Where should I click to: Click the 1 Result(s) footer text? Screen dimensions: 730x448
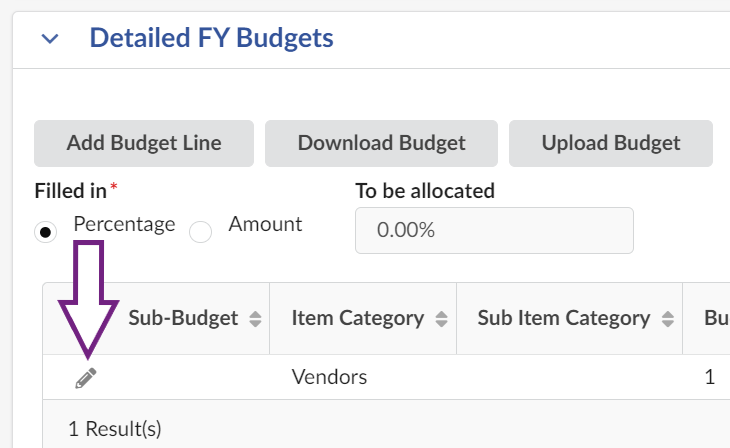114,429
